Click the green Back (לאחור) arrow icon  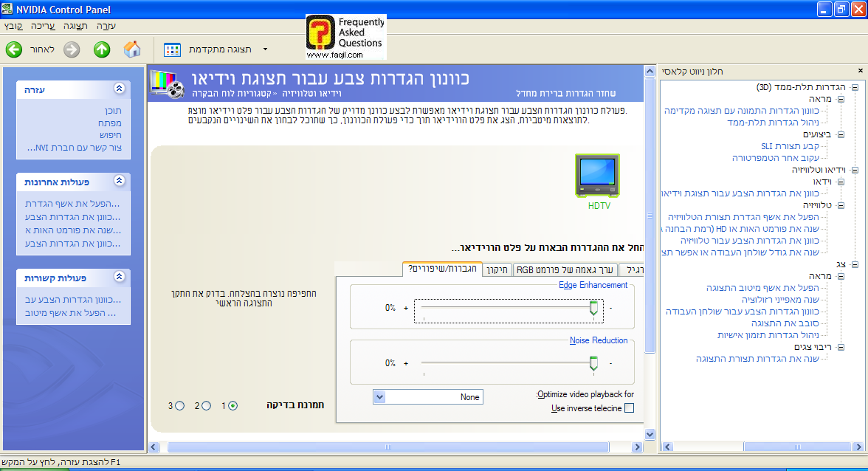tap(14, 49)
